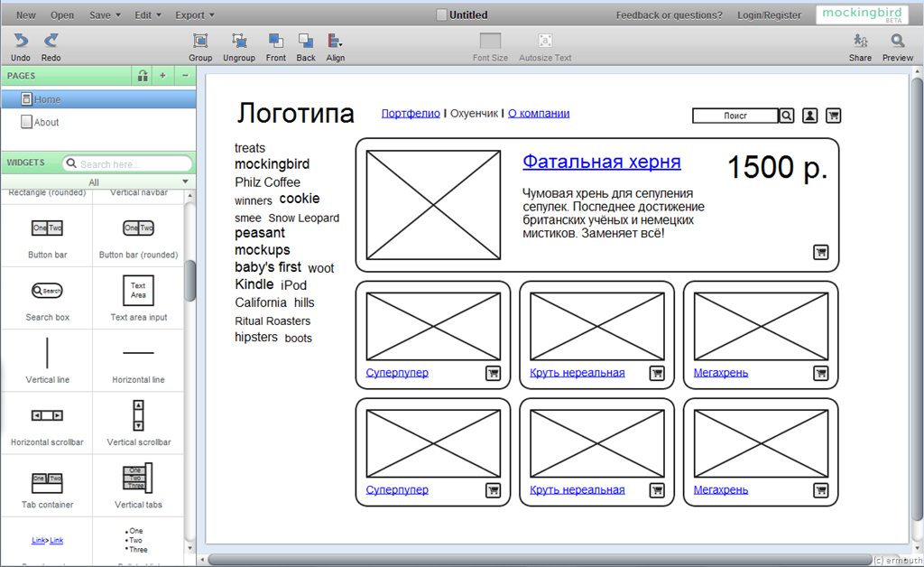Click the cart icon in mockup header

pos(833,116)
